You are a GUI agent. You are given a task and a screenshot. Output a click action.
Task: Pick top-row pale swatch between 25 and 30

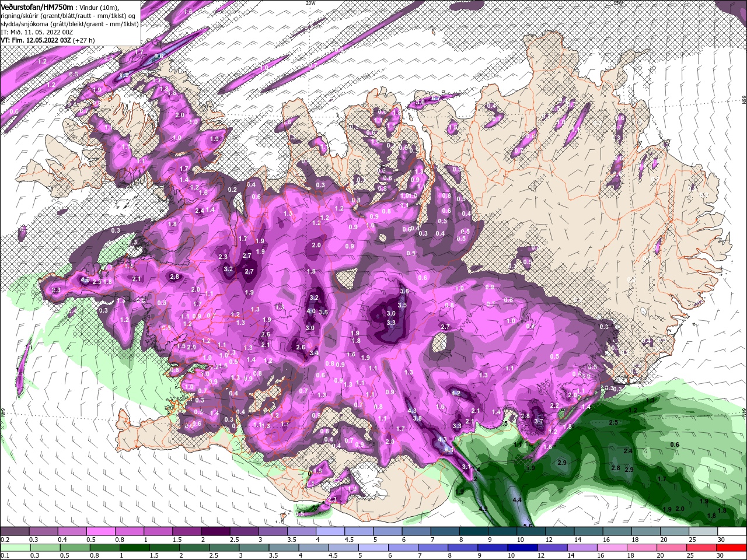[704, 530]
